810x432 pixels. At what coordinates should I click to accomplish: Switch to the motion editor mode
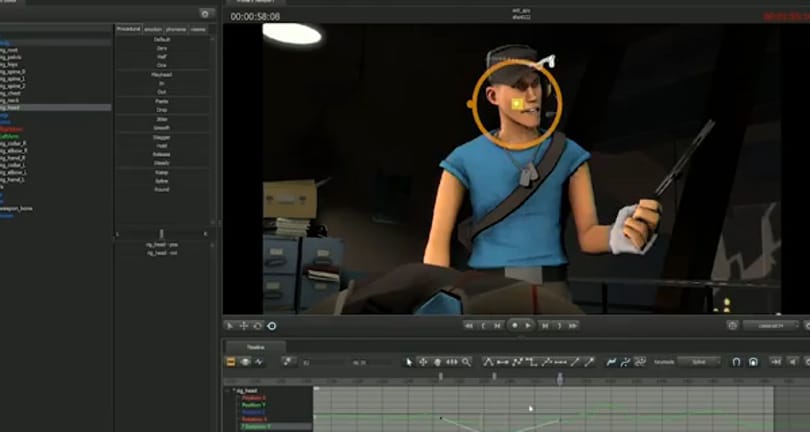pyautogui.click(x=245, y=362)
